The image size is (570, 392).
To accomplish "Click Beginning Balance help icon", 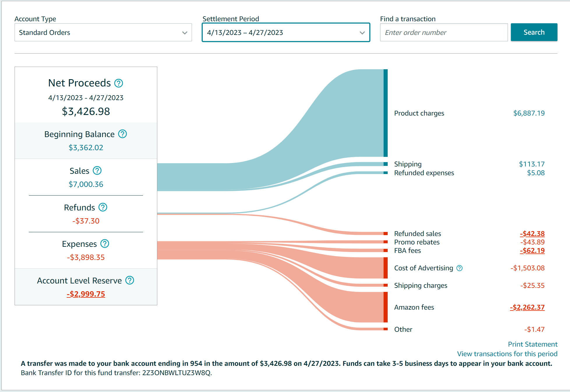I will 122,134.
